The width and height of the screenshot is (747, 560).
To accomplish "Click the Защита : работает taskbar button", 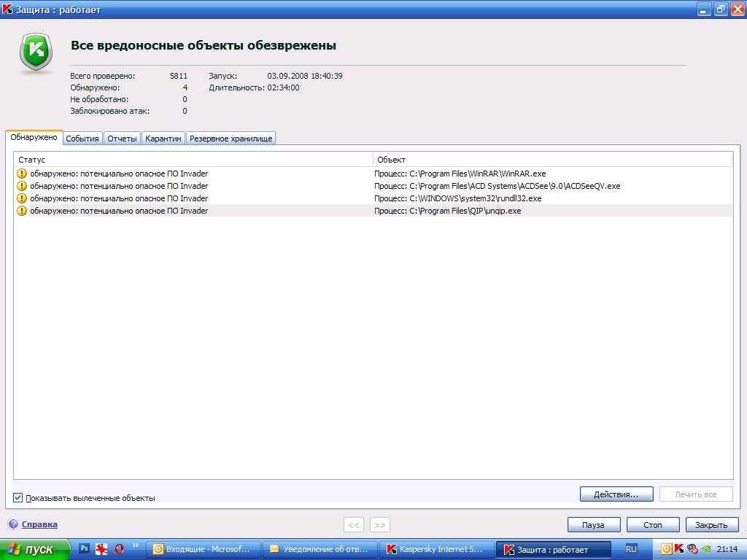I will click(x=554, y=549).
